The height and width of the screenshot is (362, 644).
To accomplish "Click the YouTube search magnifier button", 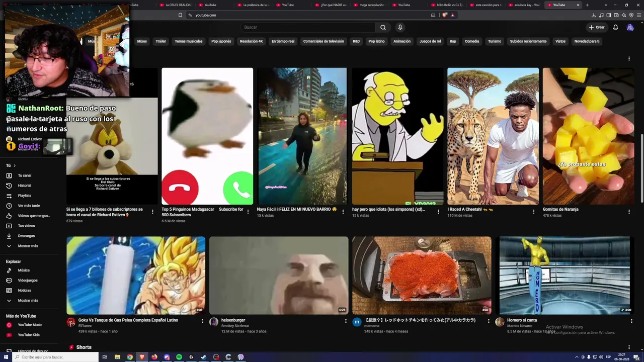I will (383, 27).
